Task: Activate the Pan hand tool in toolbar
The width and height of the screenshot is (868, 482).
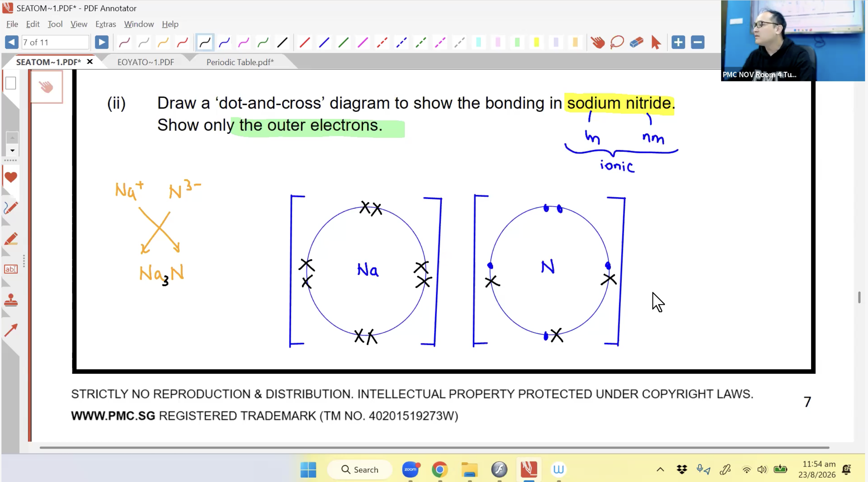Action: (598, 43)
